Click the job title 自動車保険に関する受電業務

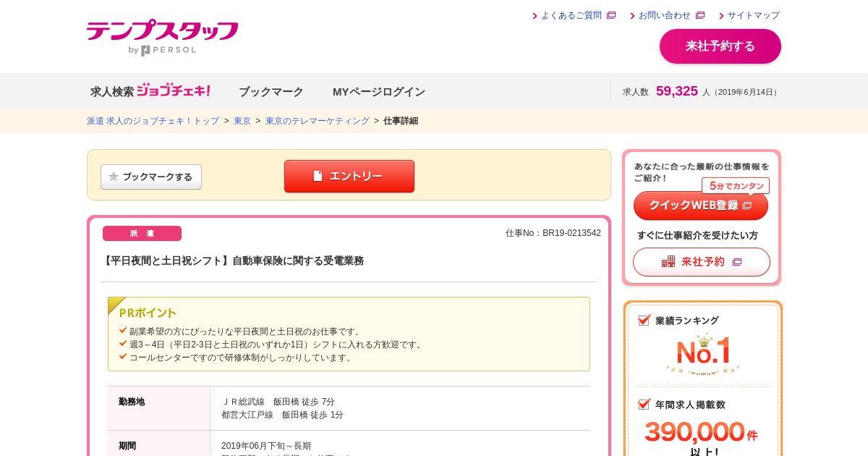coord(298,261)
